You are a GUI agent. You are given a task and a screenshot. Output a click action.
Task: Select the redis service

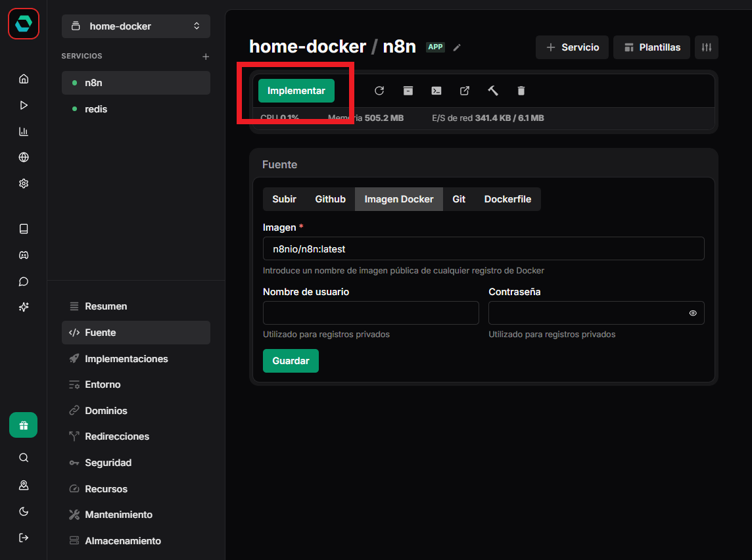136,109
